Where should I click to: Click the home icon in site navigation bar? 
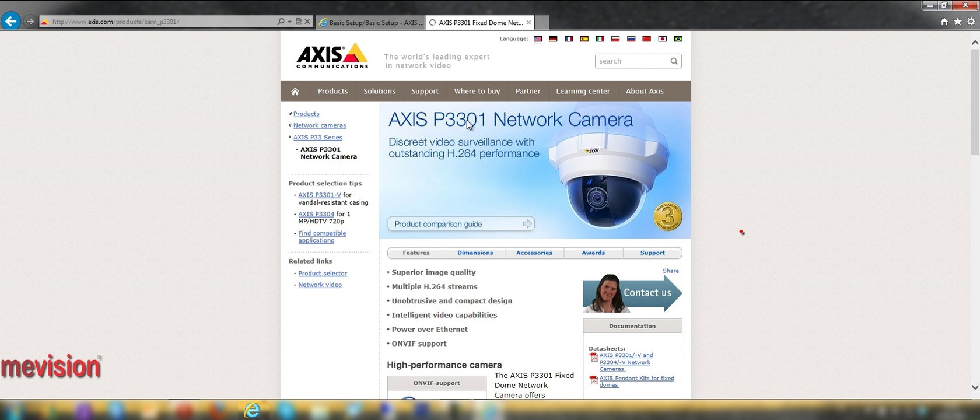(x=295, y=92)
